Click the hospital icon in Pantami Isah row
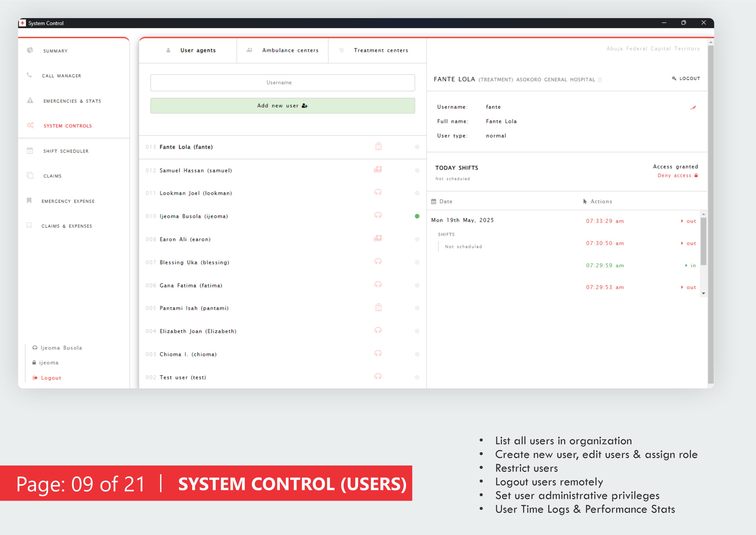The width and height of the screenshot is (756, 535). (379, 307)
